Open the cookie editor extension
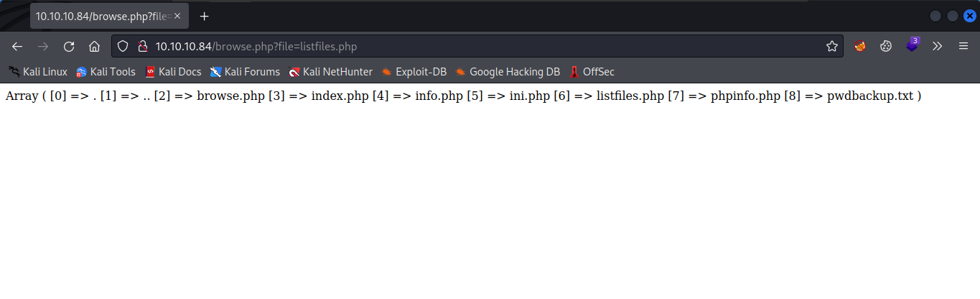 [886, 46]
